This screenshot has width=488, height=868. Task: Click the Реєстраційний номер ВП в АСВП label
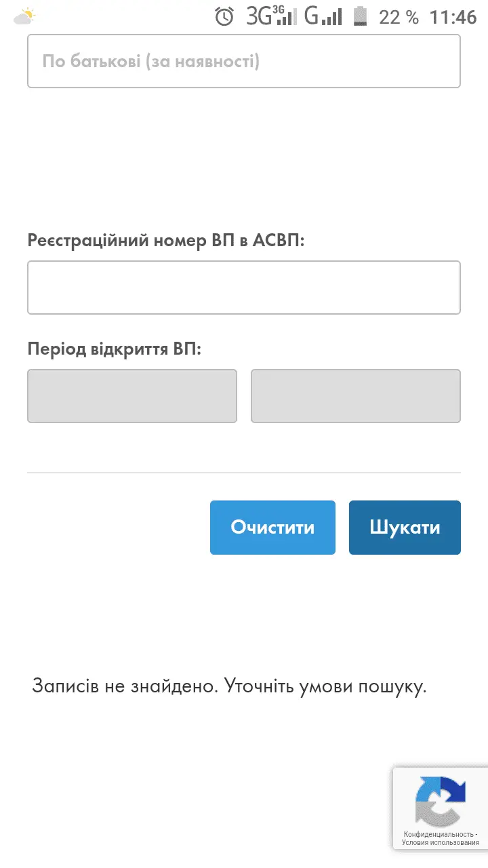[x=166, y=240]
